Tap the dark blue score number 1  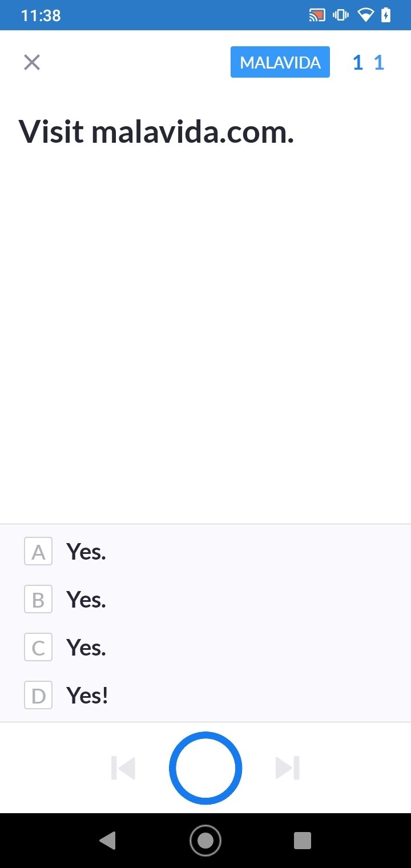[358, 62]
